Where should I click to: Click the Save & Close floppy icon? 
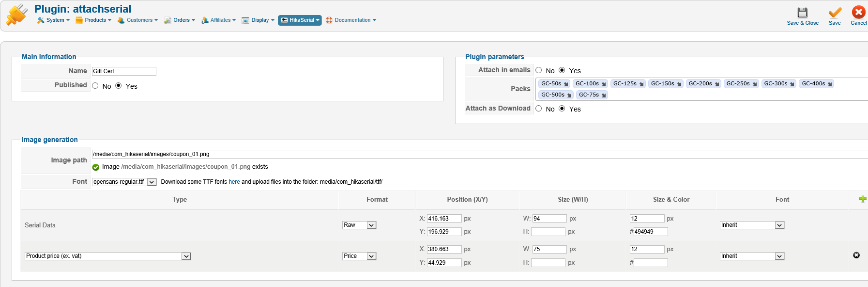[802, 13]
